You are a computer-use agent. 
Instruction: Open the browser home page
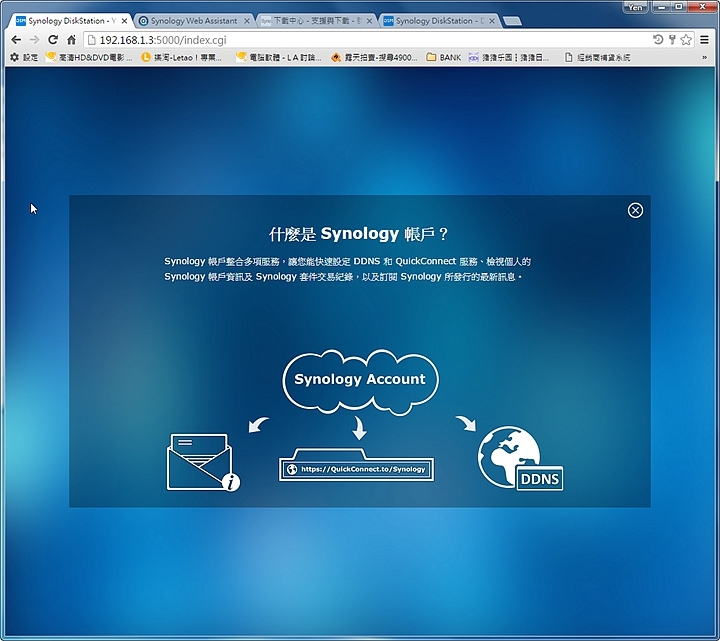[71, 40]
